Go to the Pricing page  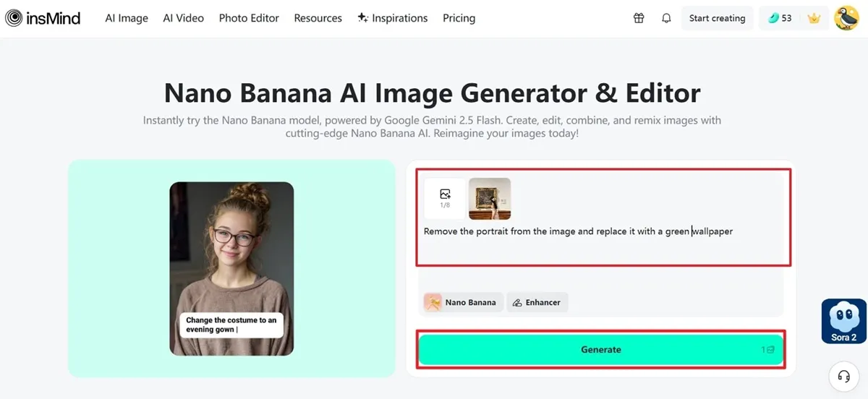(459, 18)
